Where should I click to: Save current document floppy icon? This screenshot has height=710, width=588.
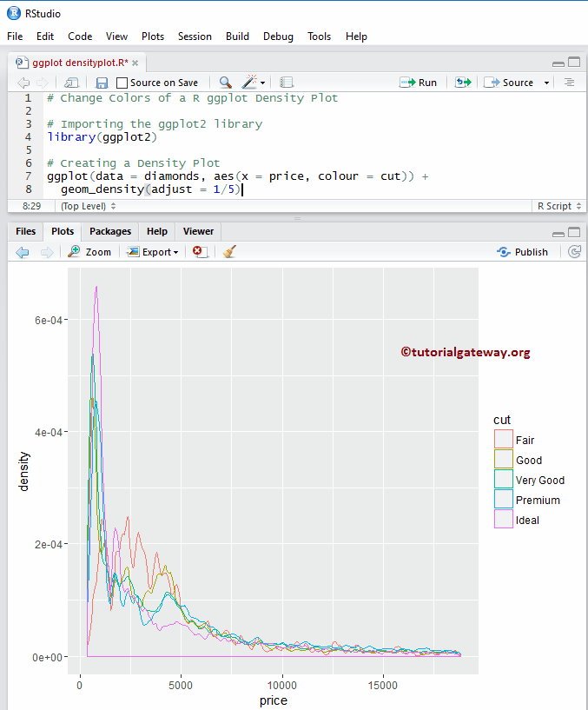pos(102,83)
